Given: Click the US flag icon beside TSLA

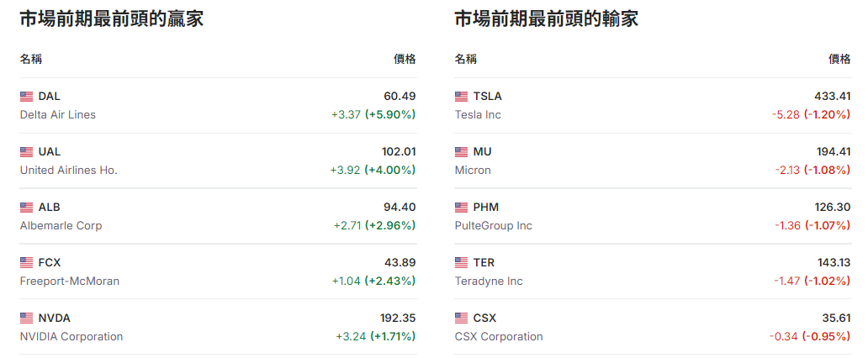Looking at the screenshot, I should (461, 97).
